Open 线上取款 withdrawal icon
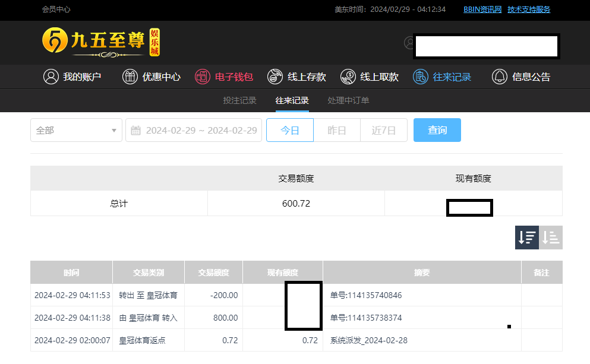 (x=348, y=77)
